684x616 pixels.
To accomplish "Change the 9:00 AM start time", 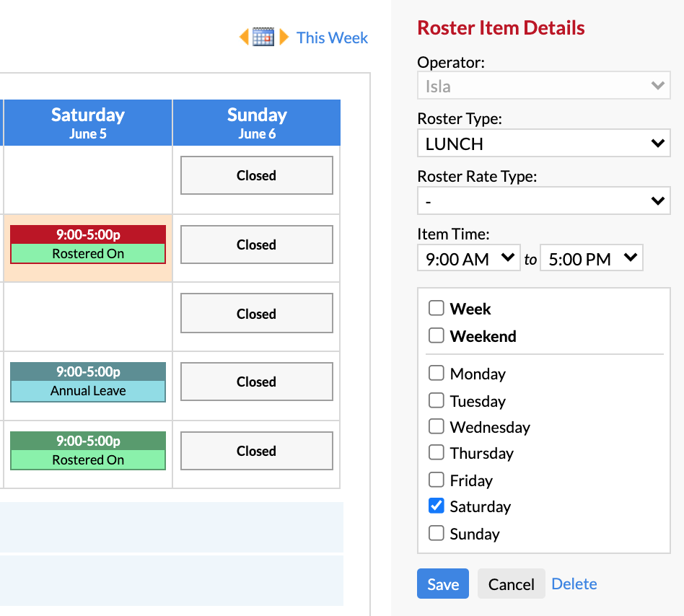I will (468, 258).
